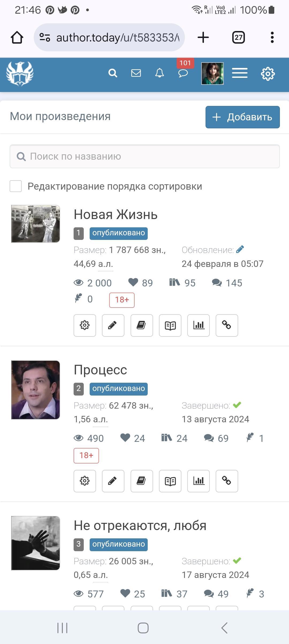Image resolution: width=289 pixels, height=644 pixels.
Task: Click the user avatar in header
Action: (212, 74)
